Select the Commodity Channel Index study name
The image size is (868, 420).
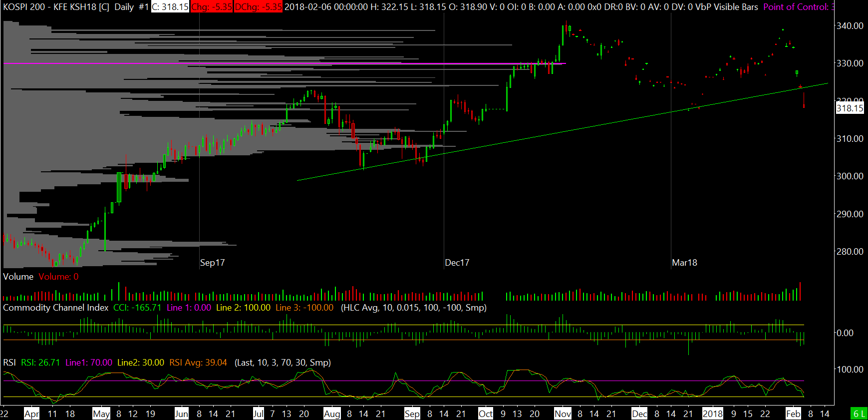(x=55, y=308)
